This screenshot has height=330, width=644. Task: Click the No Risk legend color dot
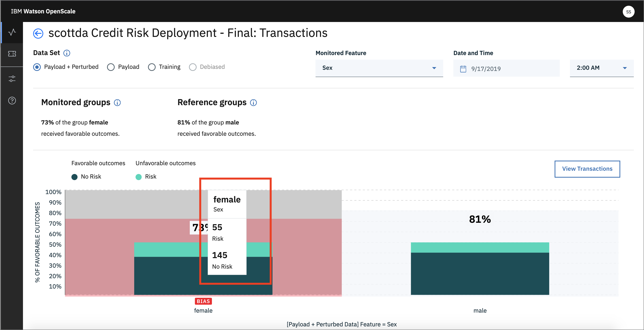(x=74, y=177)
